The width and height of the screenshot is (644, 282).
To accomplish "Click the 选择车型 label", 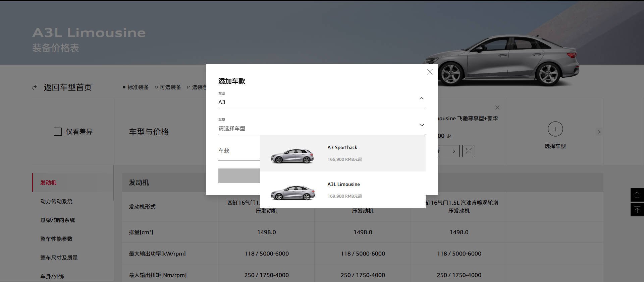I will click(555, 146).
